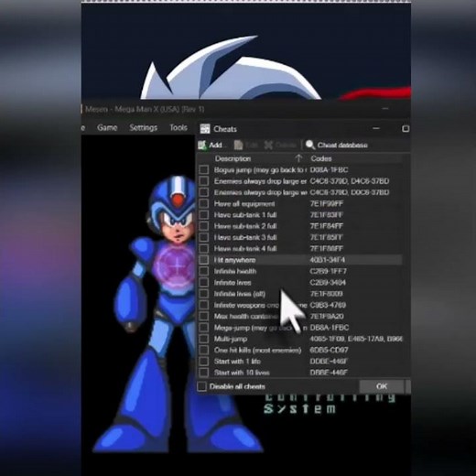The image size is (476, 476).
Task: Tick the Disable all cheats checkbox
Action: tap(201, 386)
